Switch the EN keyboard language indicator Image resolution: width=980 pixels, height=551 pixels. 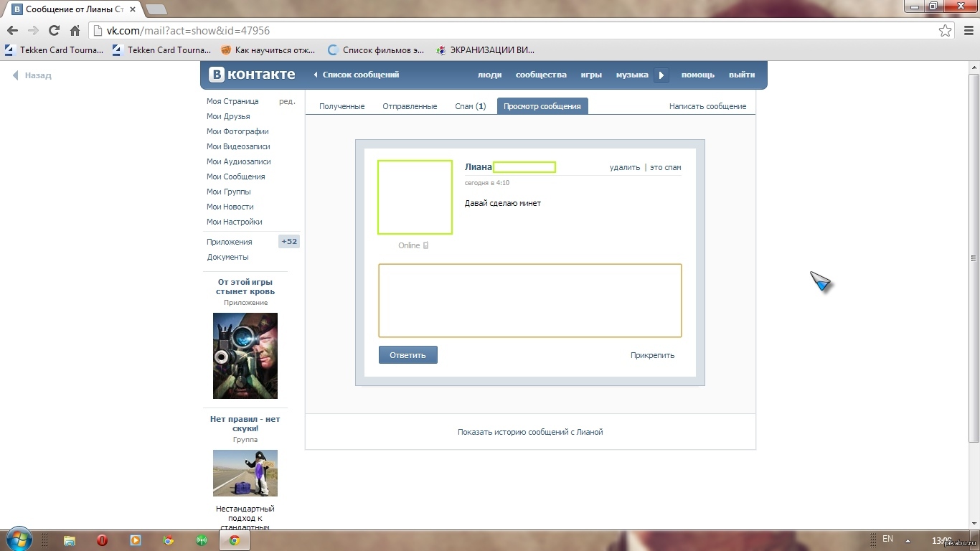(887, 539)
